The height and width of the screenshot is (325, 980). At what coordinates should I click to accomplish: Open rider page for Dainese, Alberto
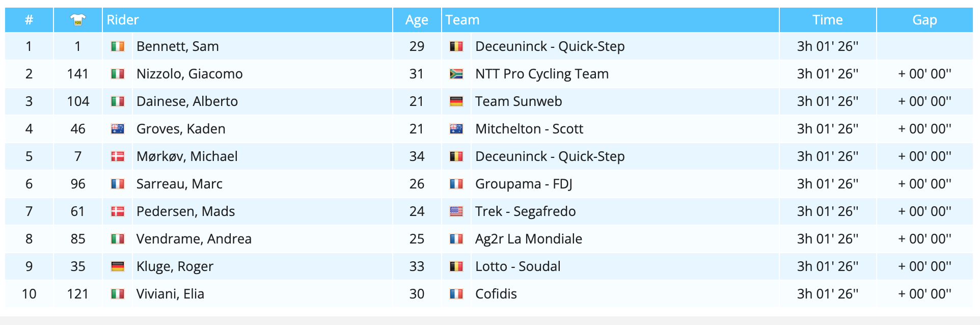(x=187, y=101)
